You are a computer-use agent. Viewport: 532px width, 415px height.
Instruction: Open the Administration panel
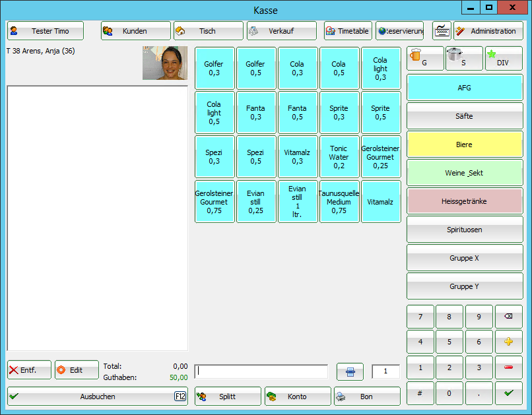(488, 31)
